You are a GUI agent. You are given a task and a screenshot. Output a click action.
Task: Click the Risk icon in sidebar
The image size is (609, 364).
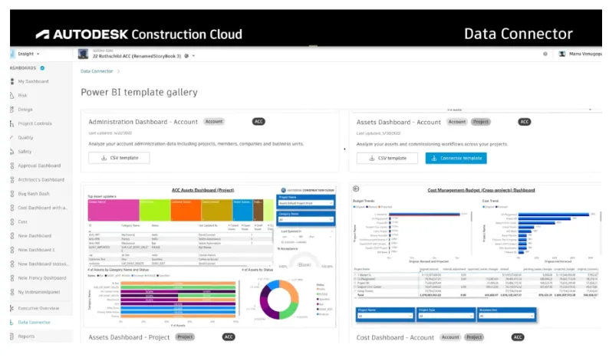pos(12,96)
